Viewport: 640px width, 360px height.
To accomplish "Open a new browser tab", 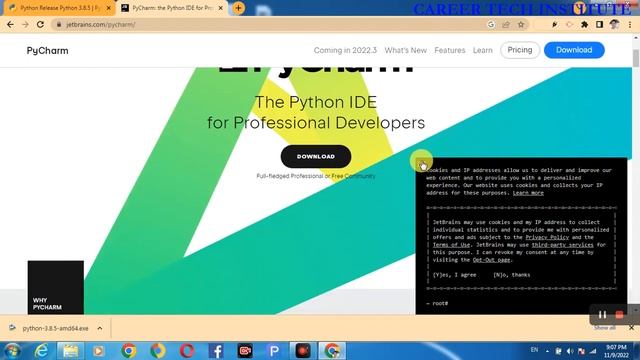I will [238, 8].
